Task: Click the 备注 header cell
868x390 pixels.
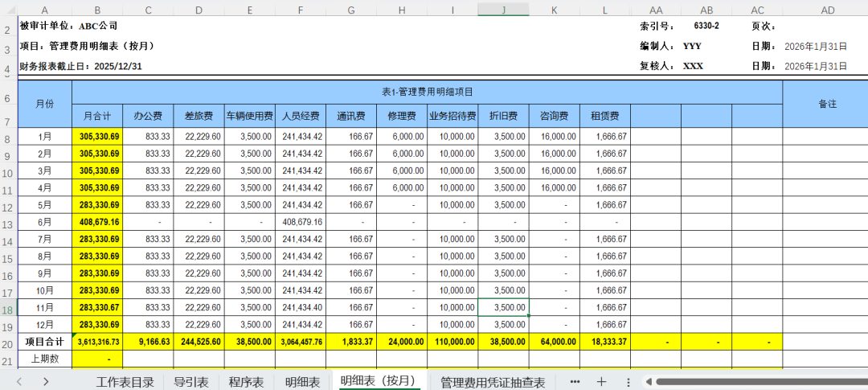Action: (x=825, y=104)
